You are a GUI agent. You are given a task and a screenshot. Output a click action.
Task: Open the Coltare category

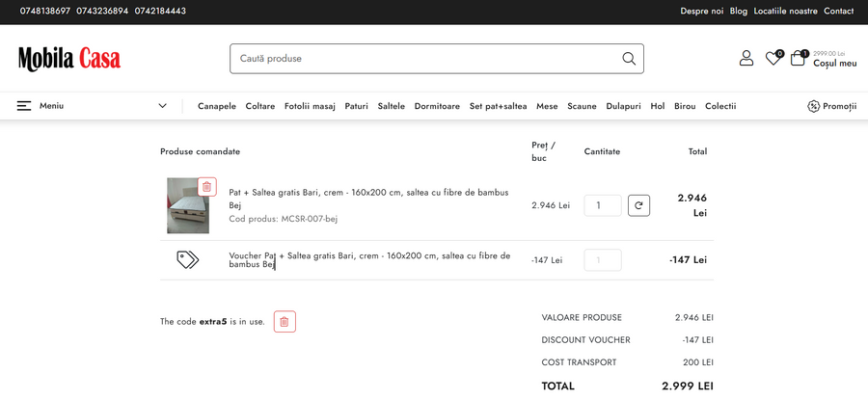(260, 106)
